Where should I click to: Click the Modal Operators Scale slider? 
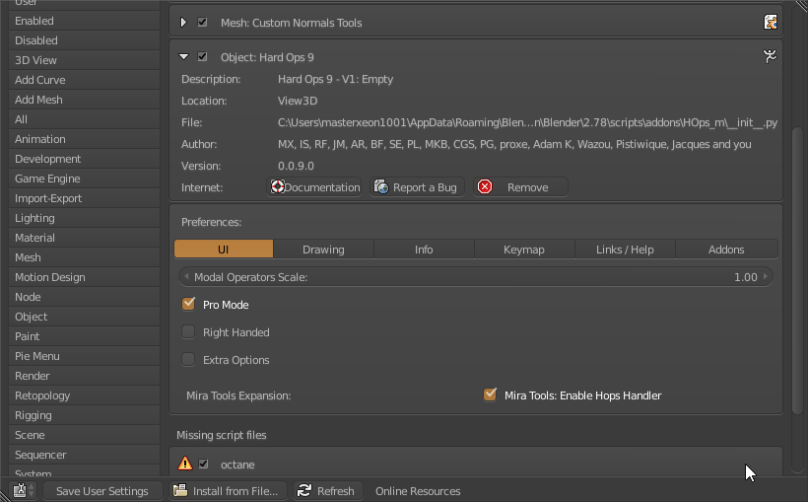point(476,277)
